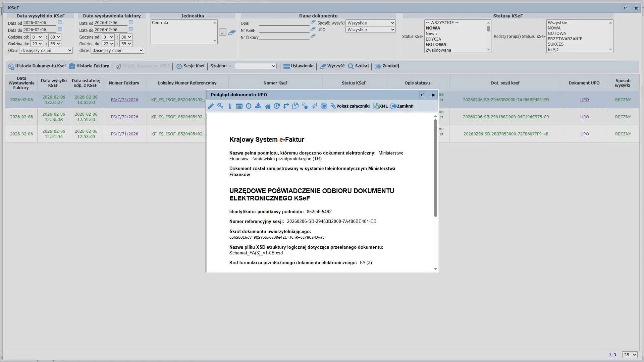Viewport: 644px width, 362px height.
Task: Click the copy documents icon in UPO toolbar
Action: 295,106
